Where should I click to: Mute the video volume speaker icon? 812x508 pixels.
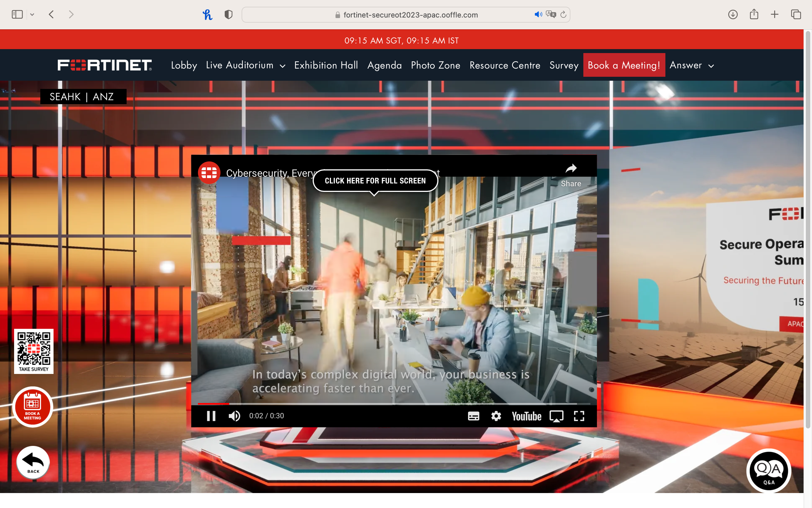[x=234, y=416]
